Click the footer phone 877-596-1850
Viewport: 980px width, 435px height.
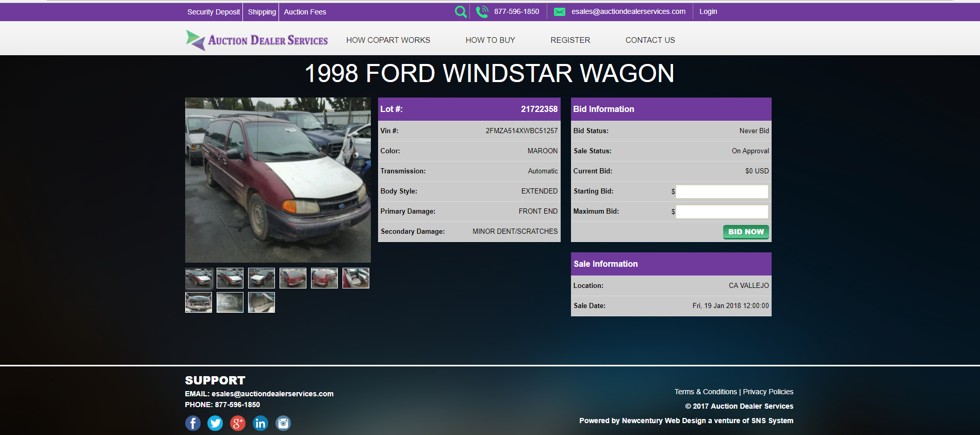click(237, 405)
